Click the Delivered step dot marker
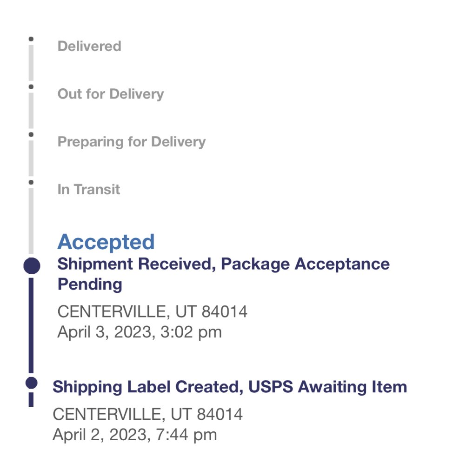Image resolution: width=466 pixels, height=476 pixels. pos(31,39)
